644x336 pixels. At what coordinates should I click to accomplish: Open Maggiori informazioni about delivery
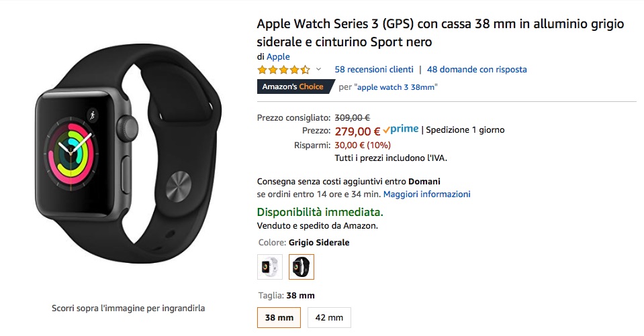point(426,194)
